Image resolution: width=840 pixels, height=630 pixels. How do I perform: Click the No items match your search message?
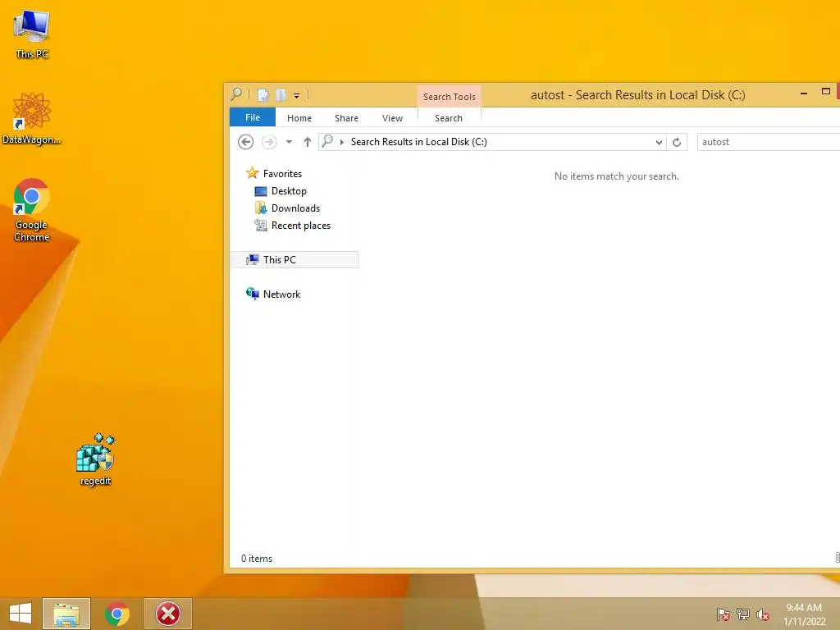coord(617,176)
